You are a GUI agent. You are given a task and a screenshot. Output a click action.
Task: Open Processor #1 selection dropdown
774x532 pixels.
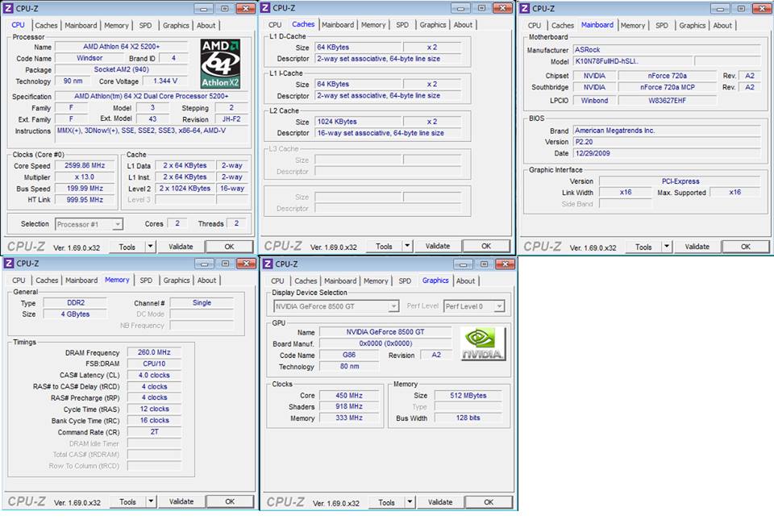118,225
